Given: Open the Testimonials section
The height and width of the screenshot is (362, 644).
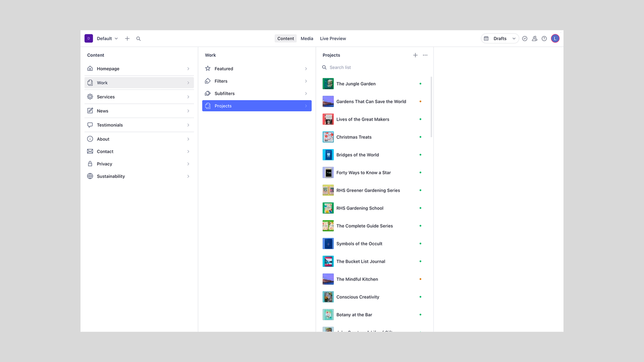Looking at the screenshot, I should pyautogui.click(x=139, y=125).
